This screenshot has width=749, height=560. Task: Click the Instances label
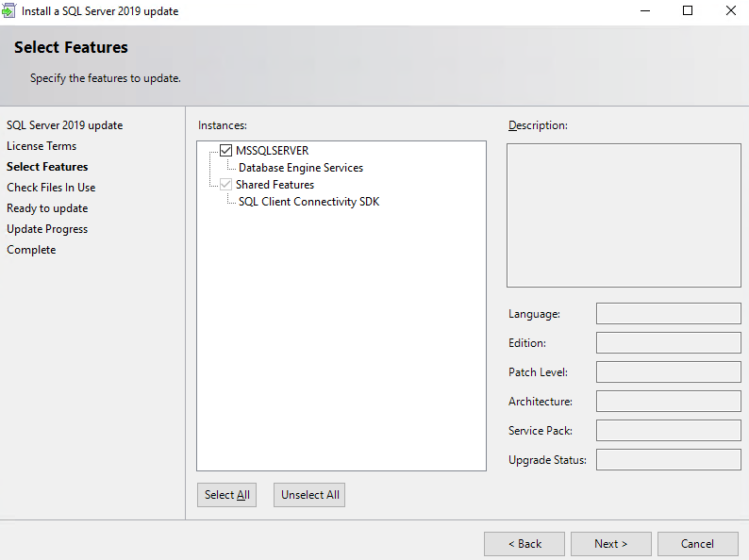click(223, 125)
